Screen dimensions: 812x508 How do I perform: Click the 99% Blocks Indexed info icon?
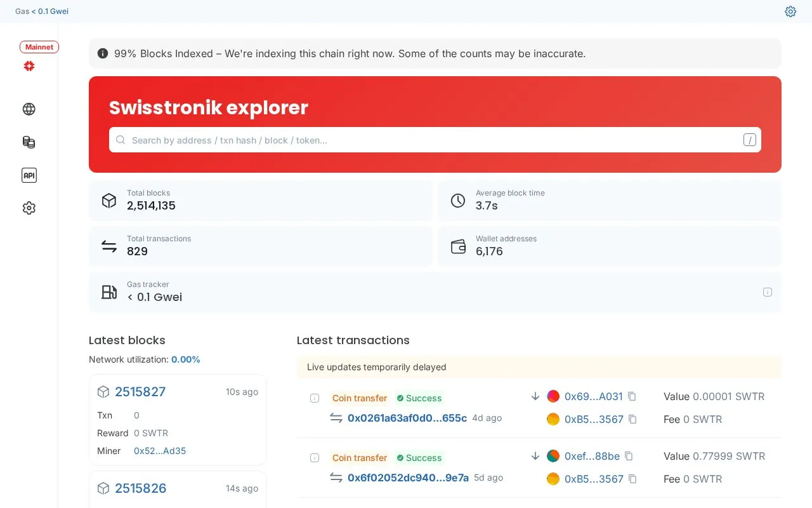(x=103, y=53)
